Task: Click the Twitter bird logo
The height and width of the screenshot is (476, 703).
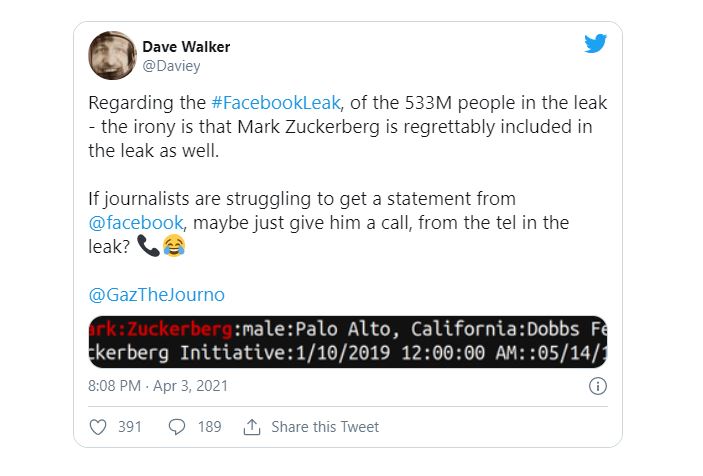Action: 595,44
